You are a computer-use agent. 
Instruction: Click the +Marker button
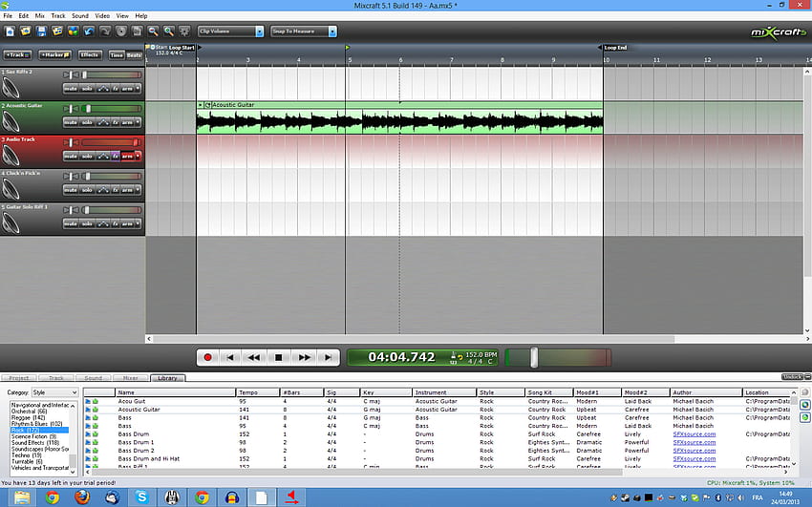(54, 54)
